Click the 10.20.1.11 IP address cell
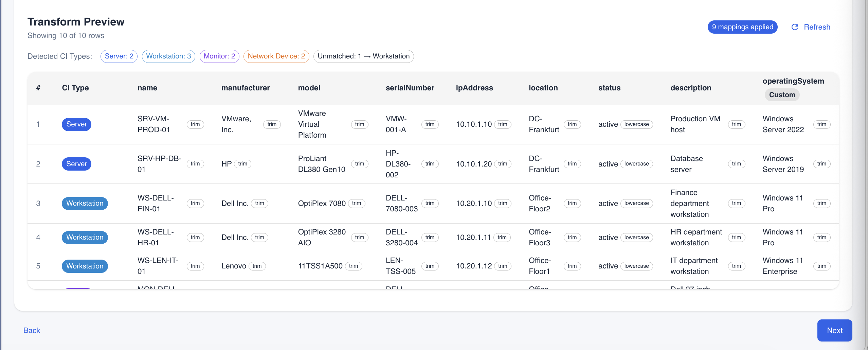This screenshot has width=868, height=350. 473,238
